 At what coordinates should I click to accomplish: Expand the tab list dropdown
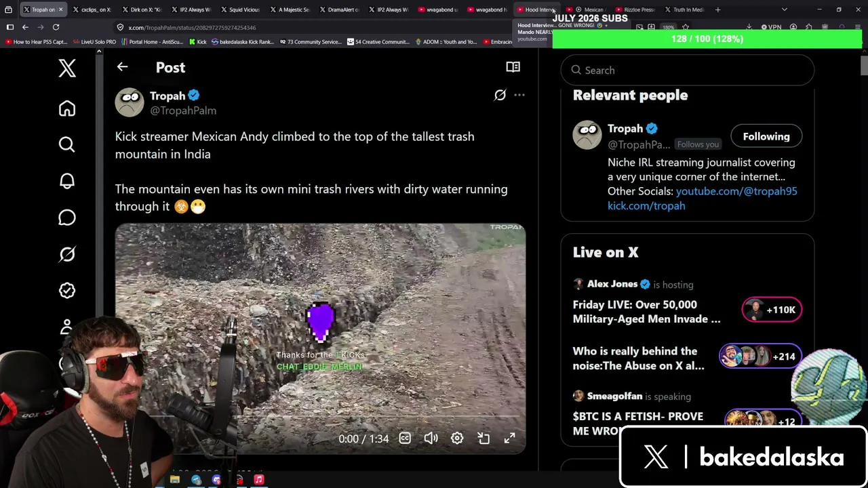coord(785,9)
